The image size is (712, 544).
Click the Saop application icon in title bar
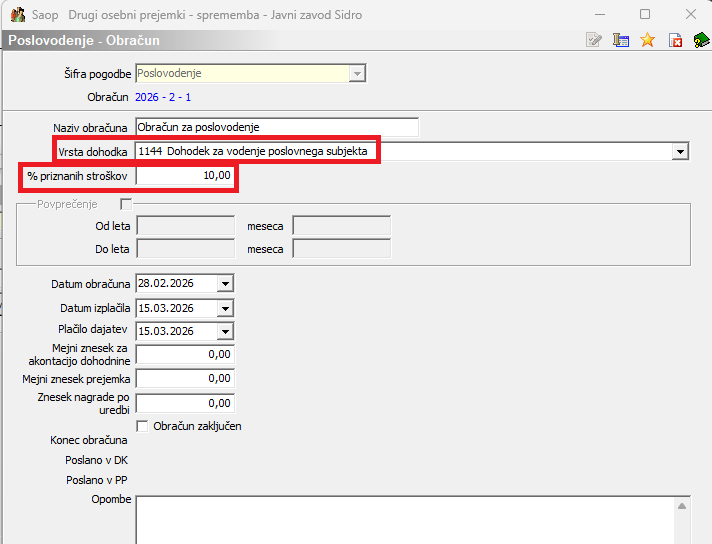[x=18, y=15]
